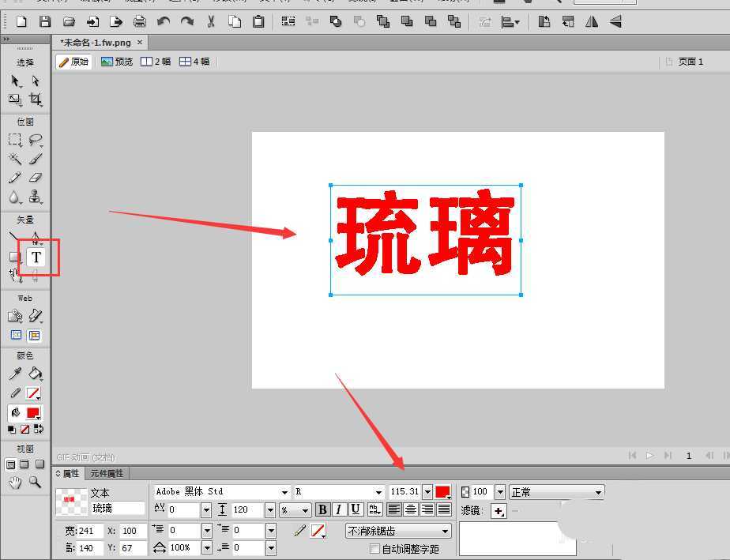
Task: Select the Eyedropper tool in the color section
Action: (13, 375)
